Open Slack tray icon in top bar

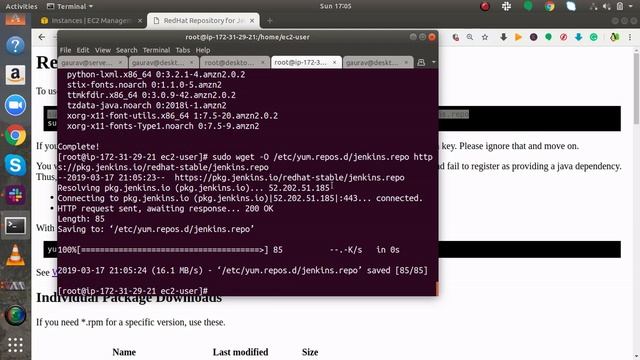click(507, 6)
